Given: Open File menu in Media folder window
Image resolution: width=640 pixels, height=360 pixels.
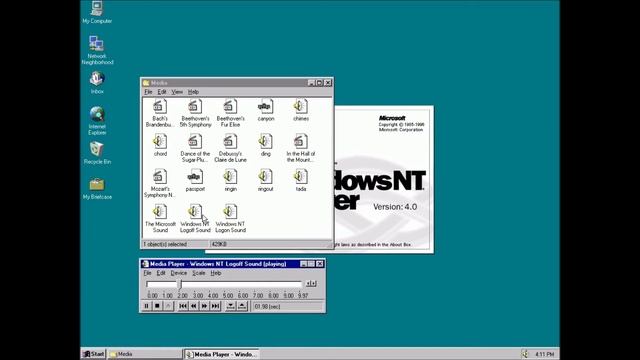Looking at the screenshot, I should pyautogui.click(x=148, y=92).
